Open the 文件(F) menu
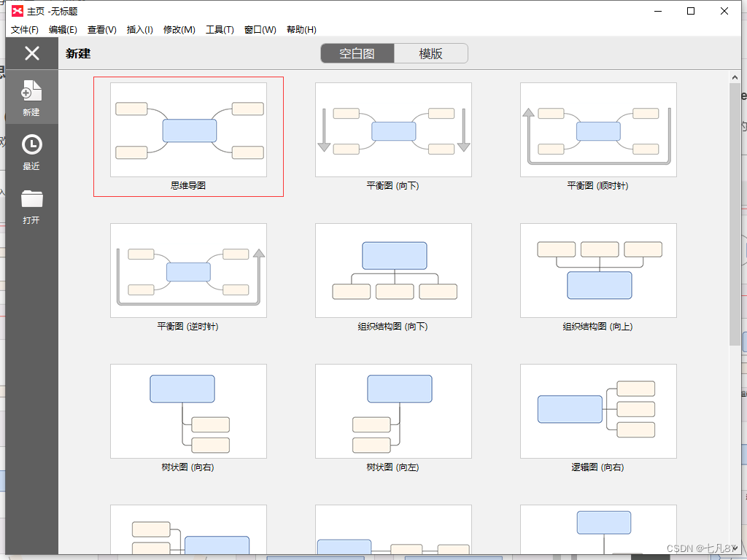 24,29
